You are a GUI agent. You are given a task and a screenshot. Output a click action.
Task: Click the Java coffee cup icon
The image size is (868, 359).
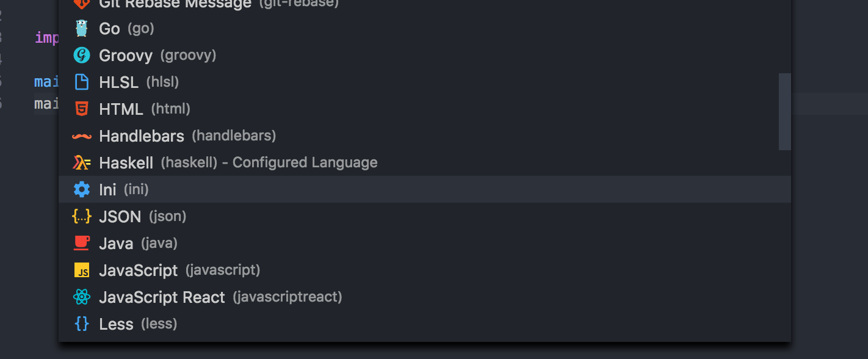(81, 243)
